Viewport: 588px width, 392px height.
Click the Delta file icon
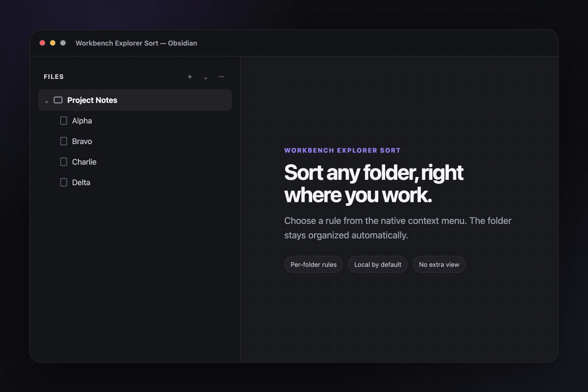[x=64, y=182]
